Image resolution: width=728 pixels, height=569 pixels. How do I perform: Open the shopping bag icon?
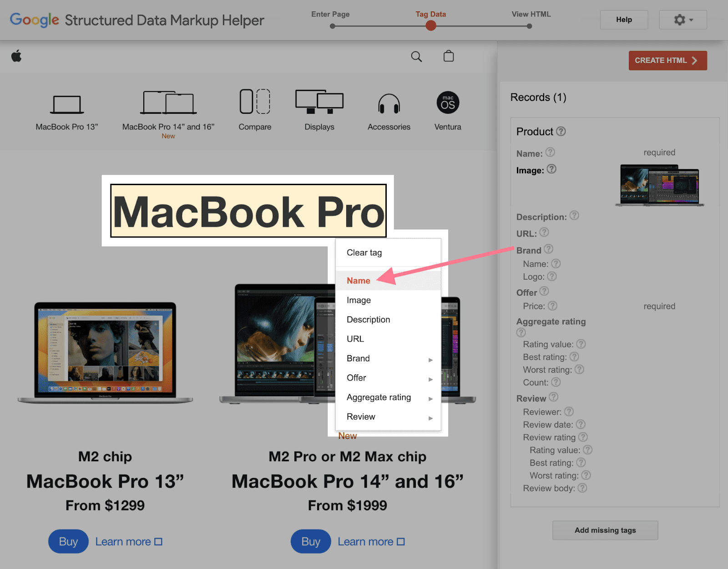coord(449,56)
